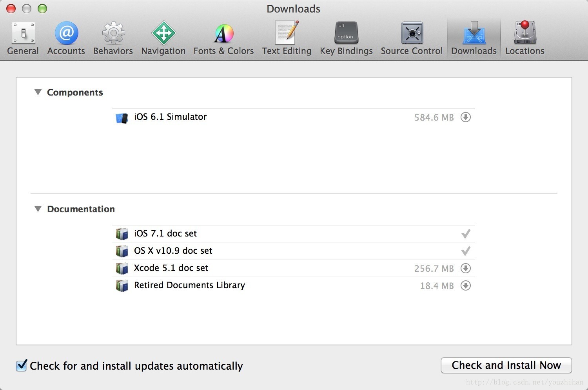Screen dimensions: 588x390
Task: Open the Behaviors gear icon
Action: [113, 33]
